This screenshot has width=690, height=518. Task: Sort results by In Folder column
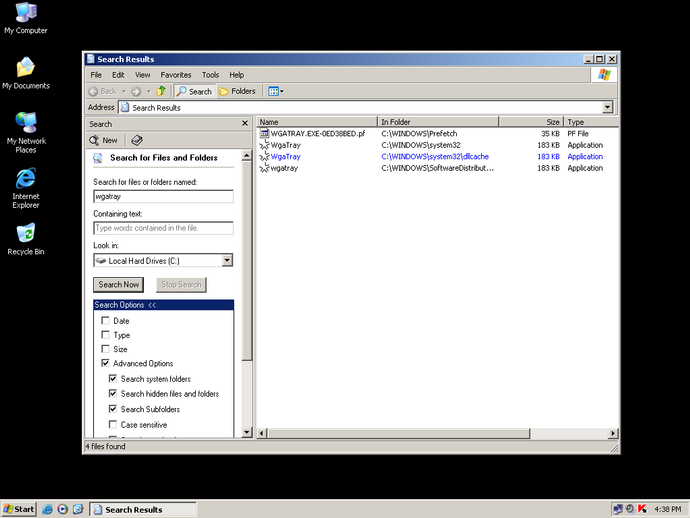coord(438,122)
